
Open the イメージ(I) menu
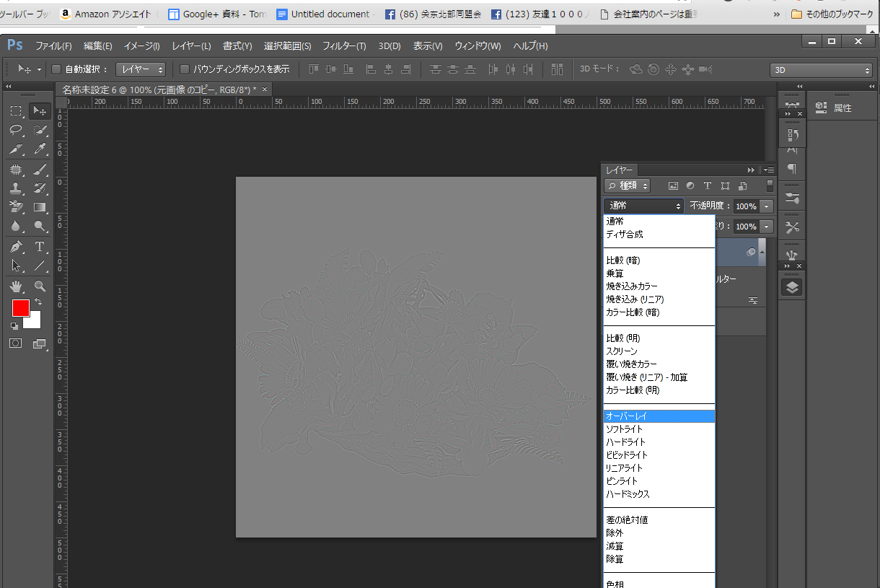(x=141, y=46)
